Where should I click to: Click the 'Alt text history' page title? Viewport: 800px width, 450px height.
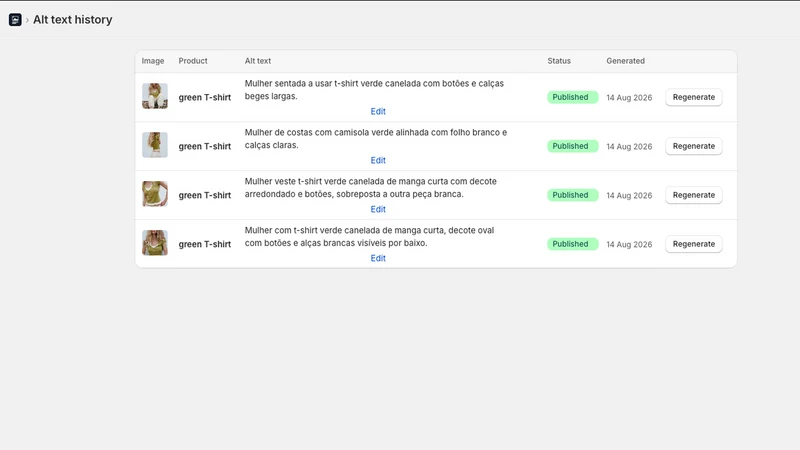(72, 19)
